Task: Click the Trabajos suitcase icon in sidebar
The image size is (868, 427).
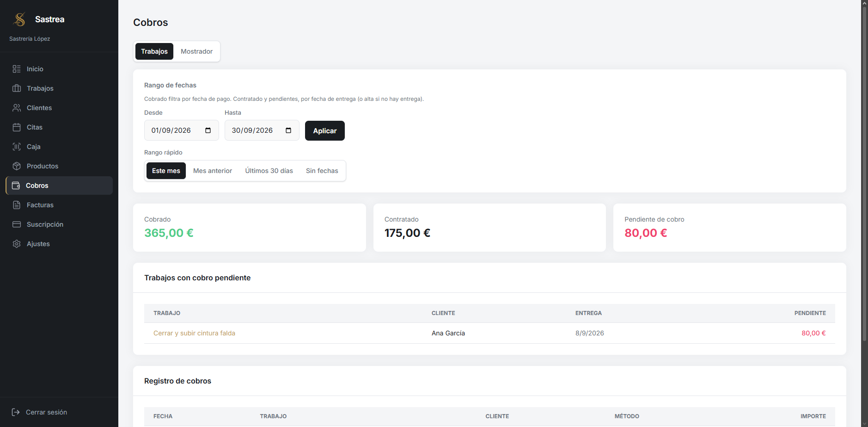Action: click(17, 88)
